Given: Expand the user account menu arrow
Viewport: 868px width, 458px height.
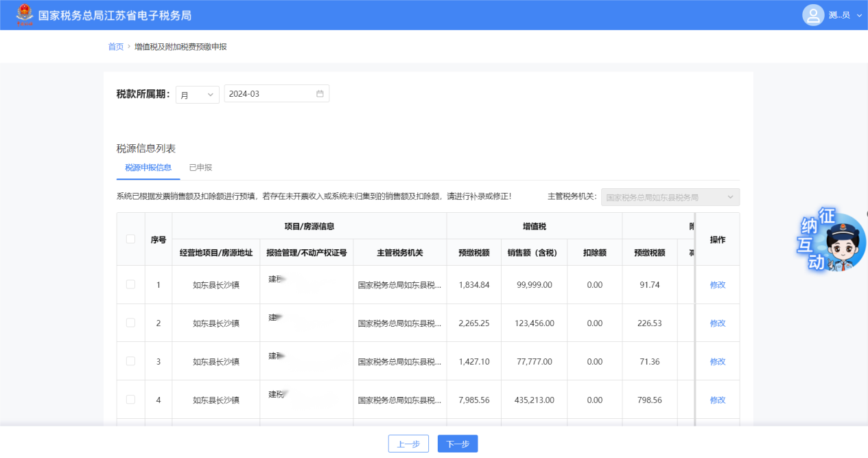Looking at the screenshot, I should [859, 15].
